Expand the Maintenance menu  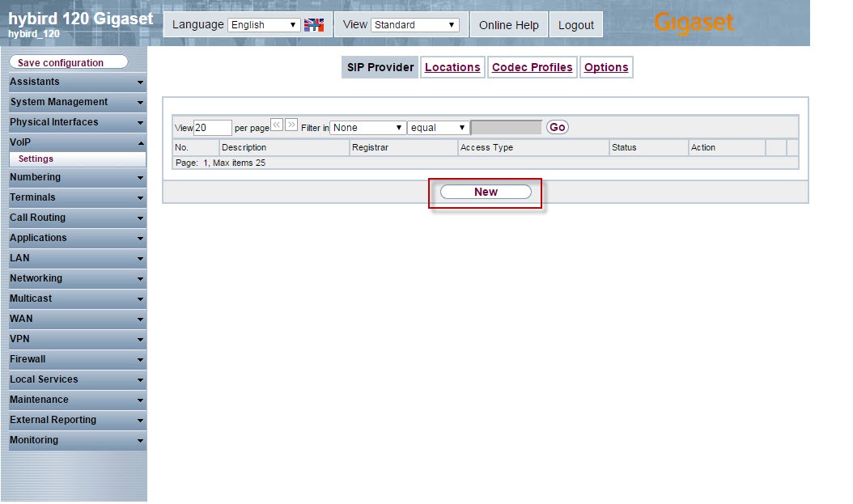click(x=77, y=400)
